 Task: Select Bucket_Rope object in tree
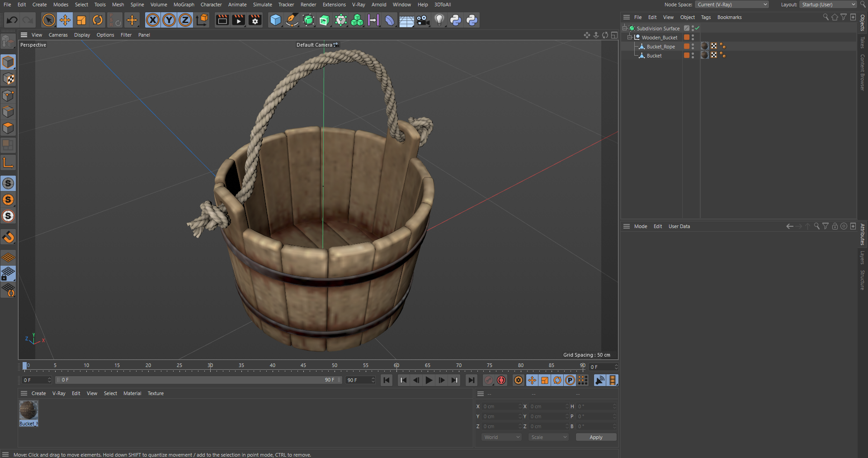click(660, 47)
